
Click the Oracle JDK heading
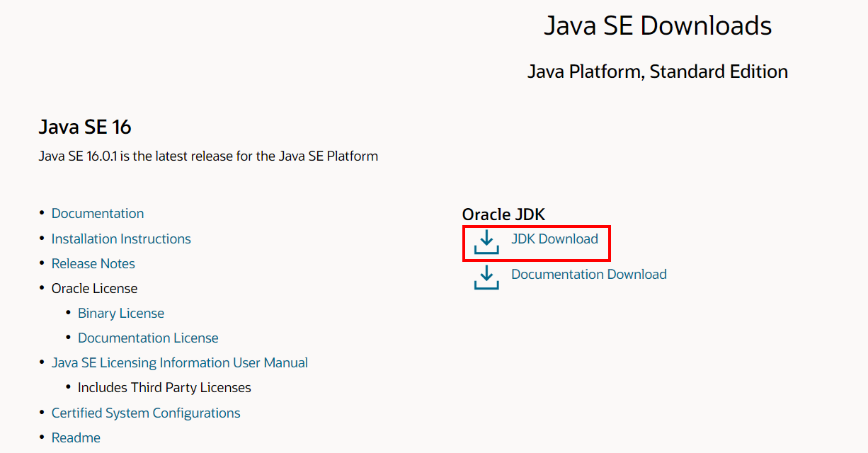coord(503,214)
